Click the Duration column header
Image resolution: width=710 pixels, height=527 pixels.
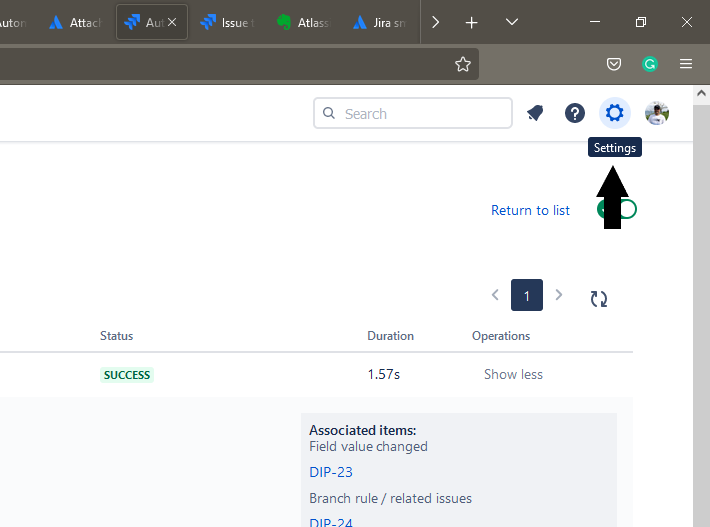coord(390,336)
